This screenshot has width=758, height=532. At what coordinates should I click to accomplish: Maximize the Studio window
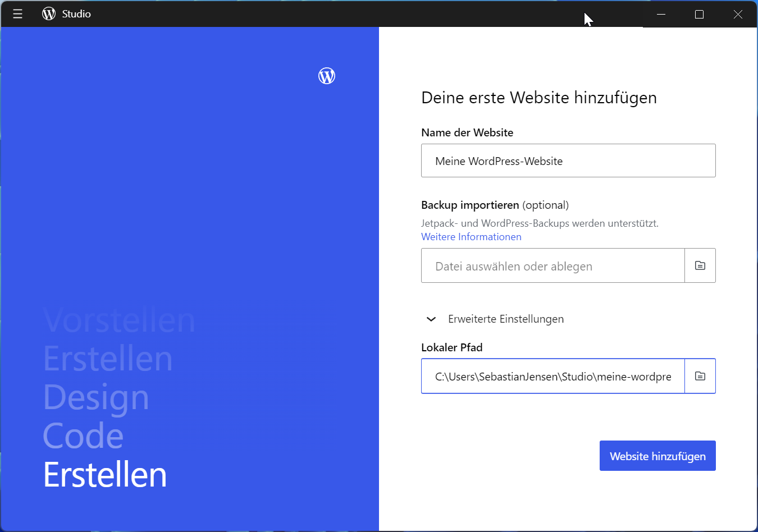click(699, 14)
